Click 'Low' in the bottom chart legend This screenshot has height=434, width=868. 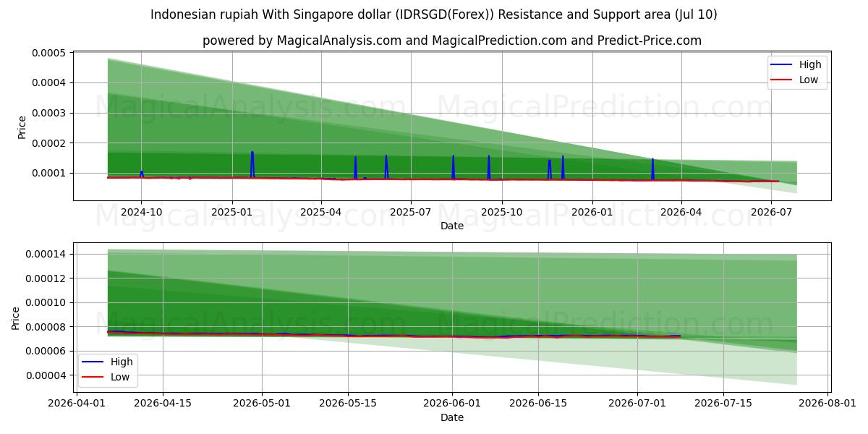coord(120,377)
